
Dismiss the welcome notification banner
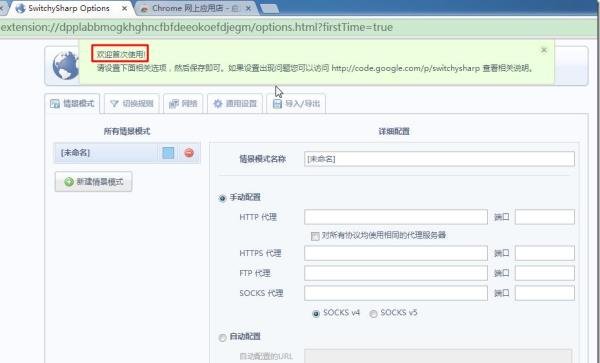point(544,50)
